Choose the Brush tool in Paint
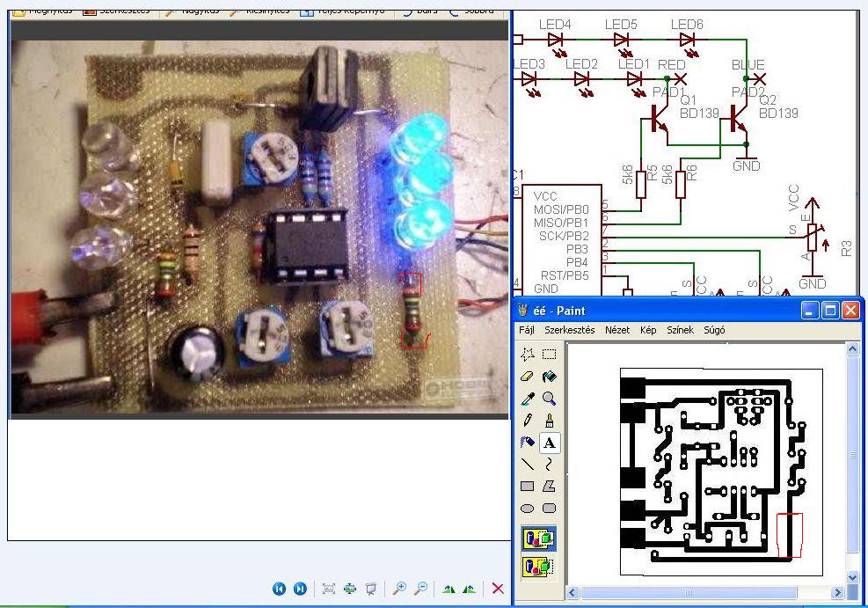Image resolution: width=868 pixels, height=608 pixels. point(549,421)
